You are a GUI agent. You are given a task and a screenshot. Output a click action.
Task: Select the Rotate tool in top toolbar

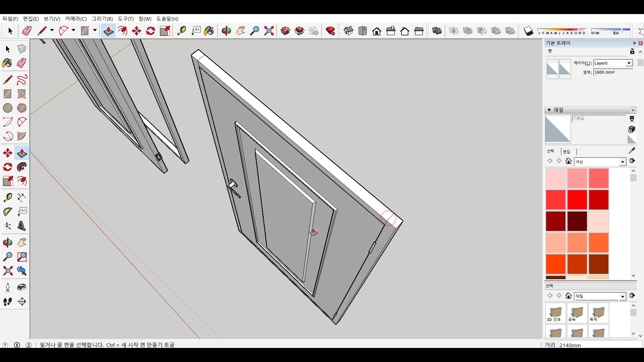(151, 31)
